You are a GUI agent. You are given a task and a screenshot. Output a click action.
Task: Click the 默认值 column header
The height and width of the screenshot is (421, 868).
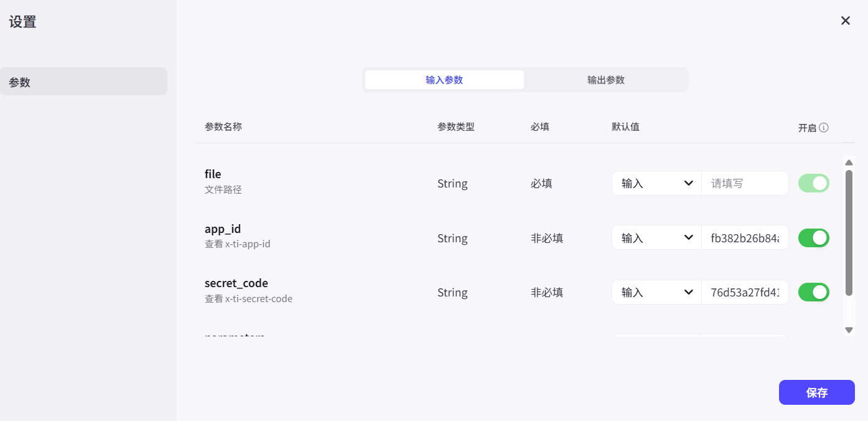pyautogui.click(x=625, y=126)
